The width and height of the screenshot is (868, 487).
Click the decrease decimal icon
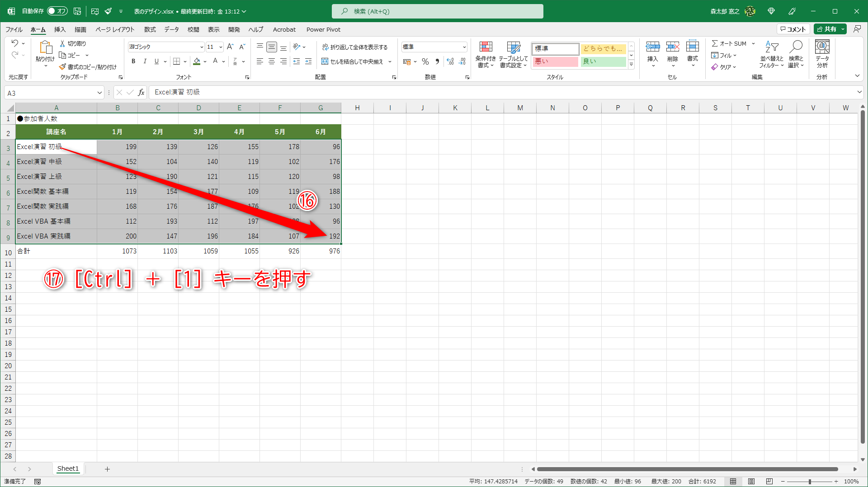click(462, 61)
